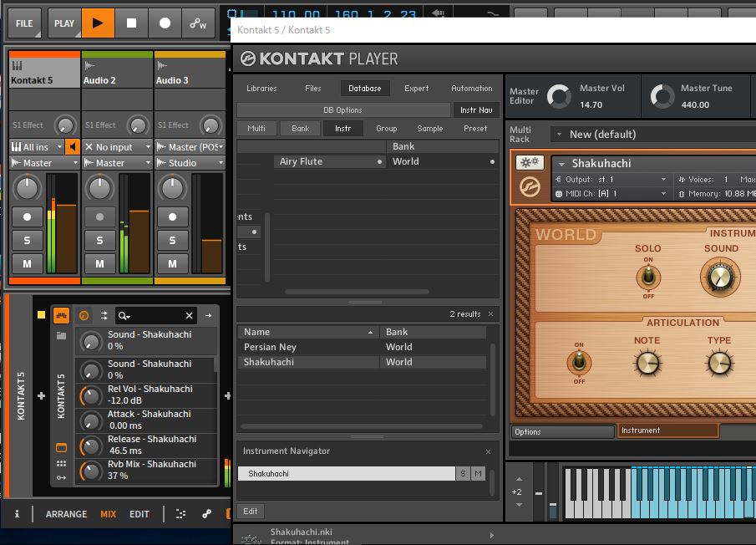Select the Sample filter button
The width and height of the screenshot is (756, 545).
tap(430, 128)
